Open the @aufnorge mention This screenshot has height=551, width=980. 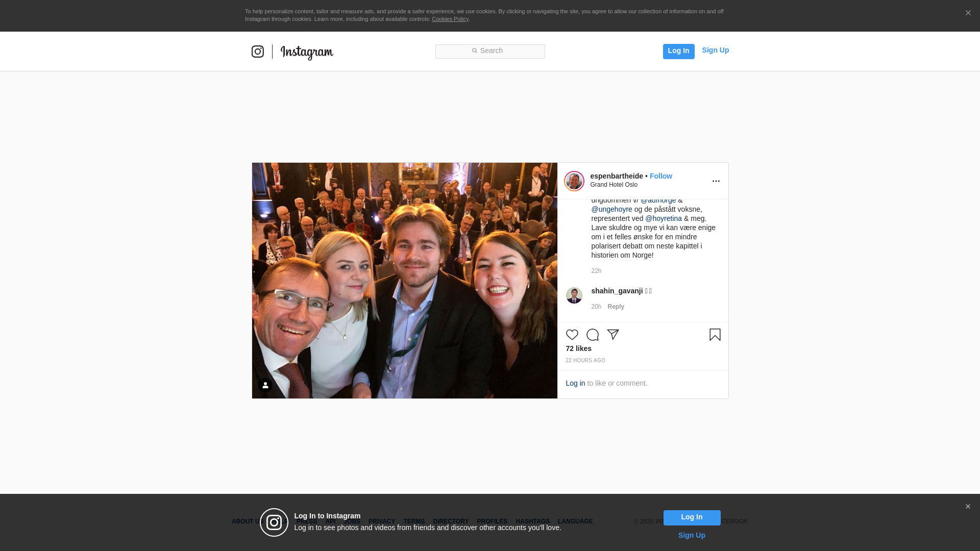click(658, 200)
